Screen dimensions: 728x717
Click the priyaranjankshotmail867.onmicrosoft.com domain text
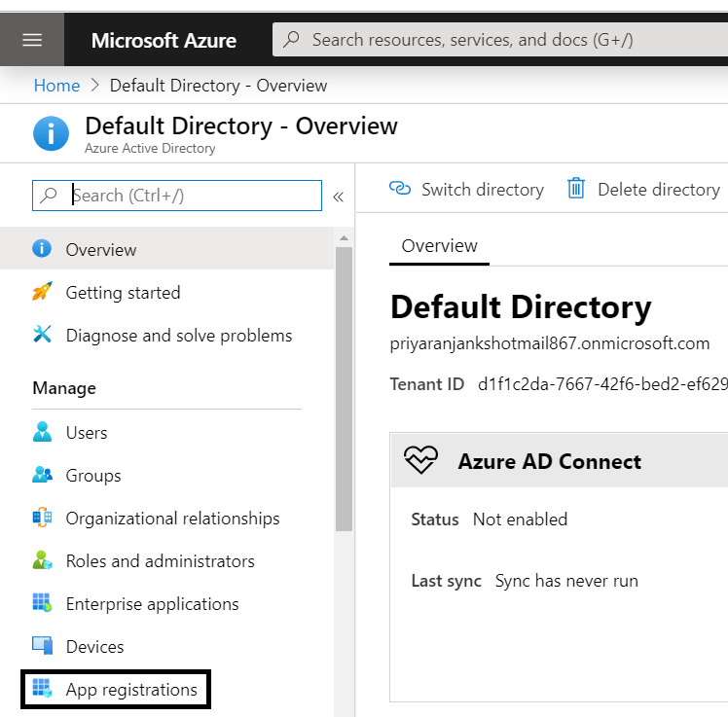550,343
